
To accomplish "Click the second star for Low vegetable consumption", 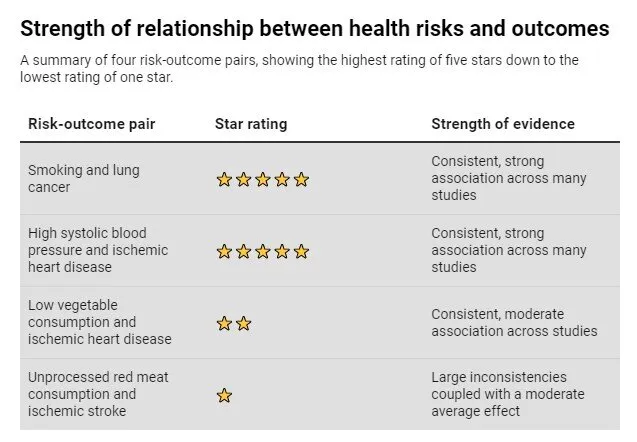I will (244, 323).
